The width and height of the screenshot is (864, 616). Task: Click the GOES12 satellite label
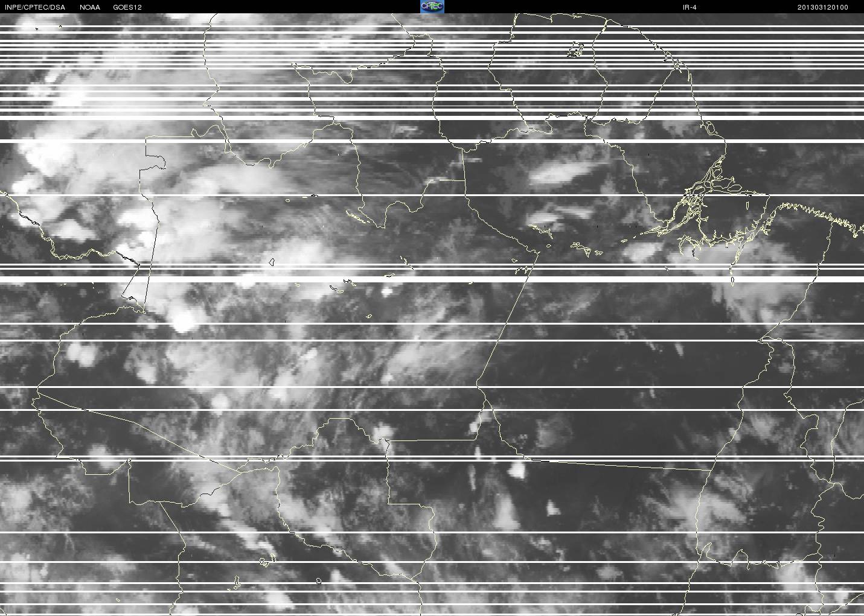pyautogui.click(x=127, y=7)
